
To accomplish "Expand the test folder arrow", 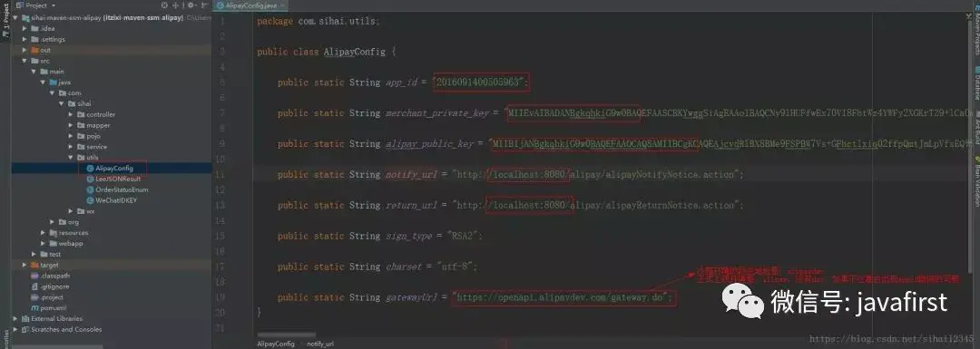I will click(34, 254).
